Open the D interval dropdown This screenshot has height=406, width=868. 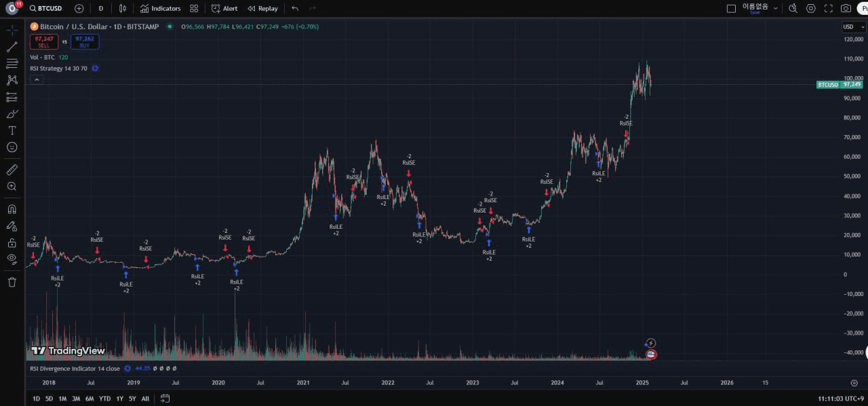101,8
